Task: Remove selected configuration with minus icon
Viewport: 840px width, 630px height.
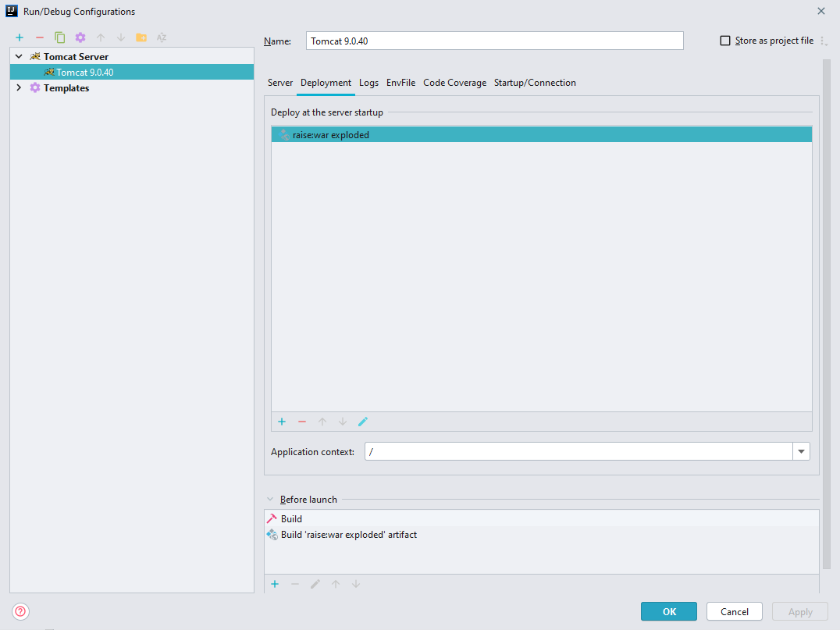Action: point(40,37)
